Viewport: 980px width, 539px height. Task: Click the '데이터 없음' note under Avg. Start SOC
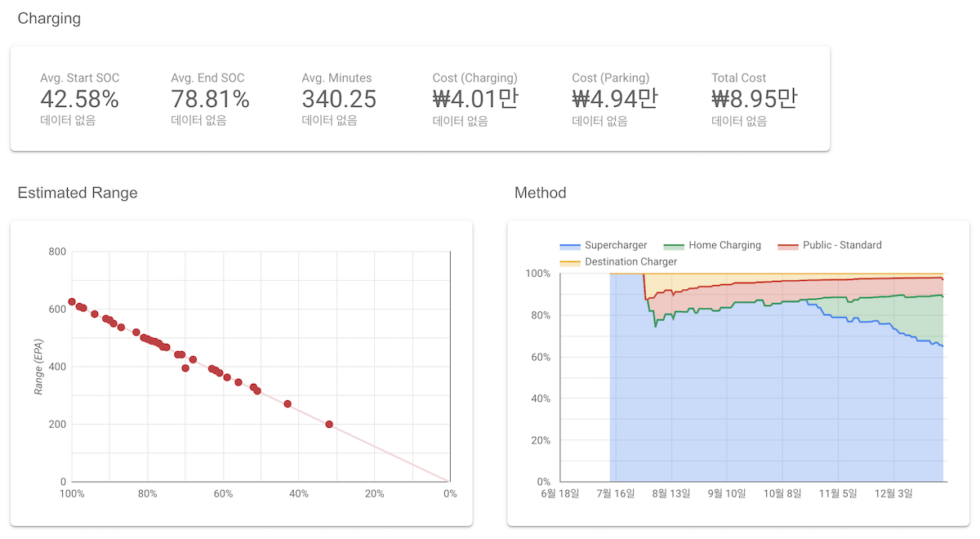pyautogui.click(x=68, y=121)
